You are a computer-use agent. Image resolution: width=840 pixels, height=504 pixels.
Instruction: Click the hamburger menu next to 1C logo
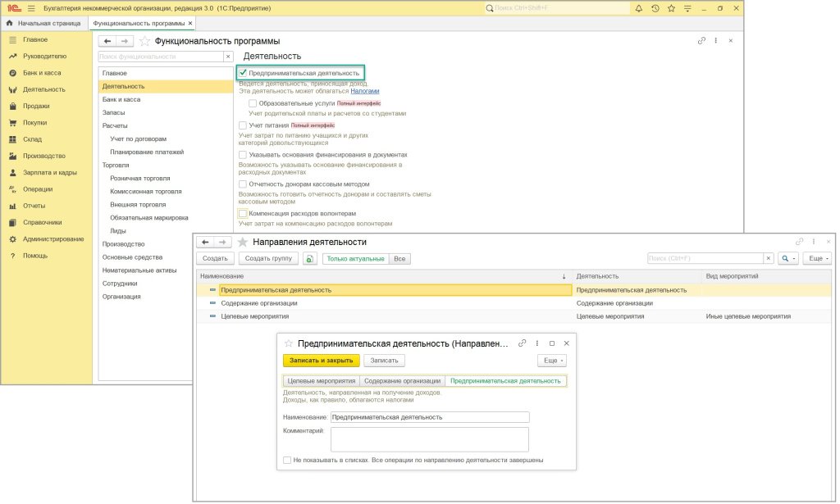click(x=31, y=8)
